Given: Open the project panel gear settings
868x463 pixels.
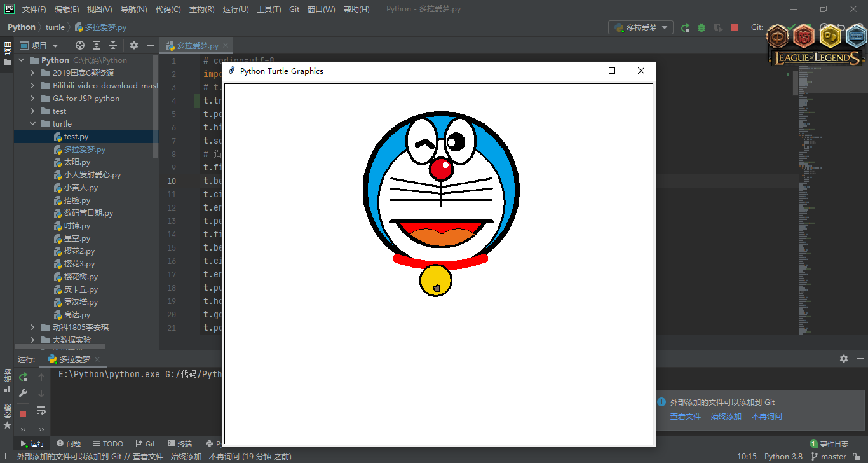Looking at the screenshot, I should point(133,45).
